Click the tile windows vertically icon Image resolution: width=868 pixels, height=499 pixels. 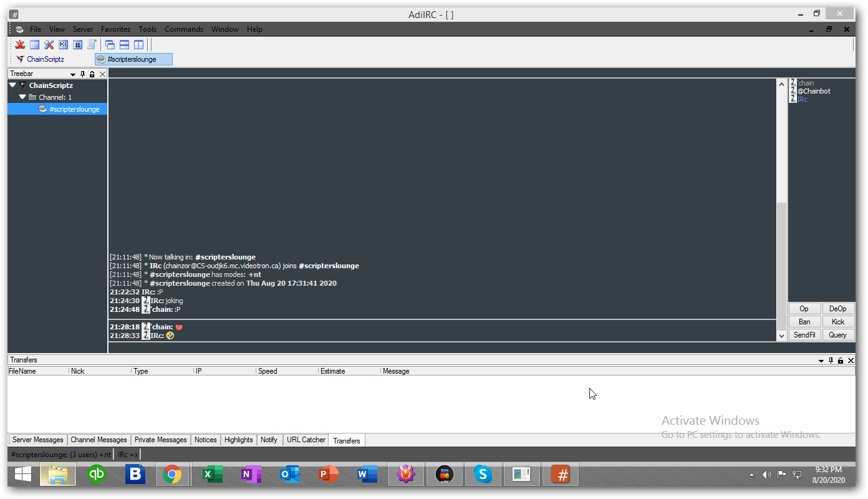[x=138, y=44]
